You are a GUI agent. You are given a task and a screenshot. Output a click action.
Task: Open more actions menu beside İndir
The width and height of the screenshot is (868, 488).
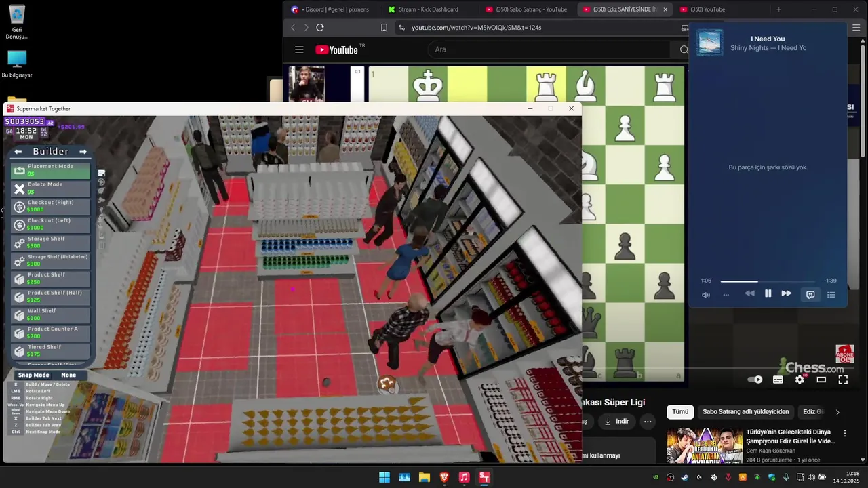[x=648, y=421]
